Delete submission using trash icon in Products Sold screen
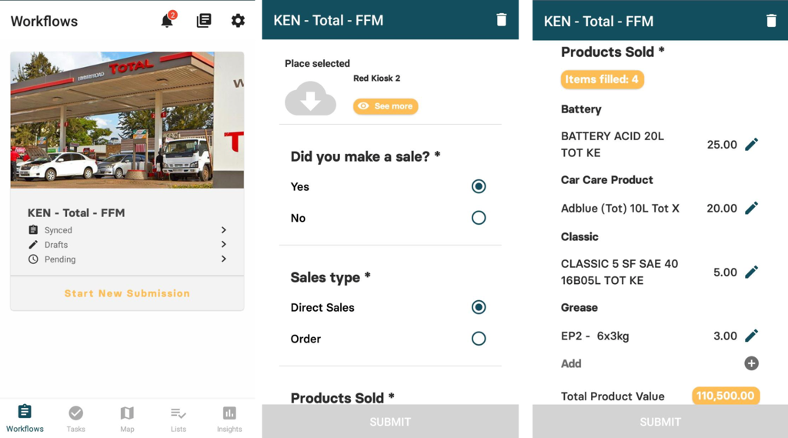This screenshot has height=438, width=788. click(x=771, y=21)
